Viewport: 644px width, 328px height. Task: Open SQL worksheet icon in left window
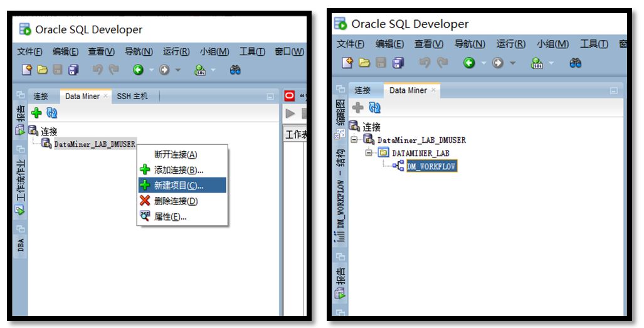point(200,70)
